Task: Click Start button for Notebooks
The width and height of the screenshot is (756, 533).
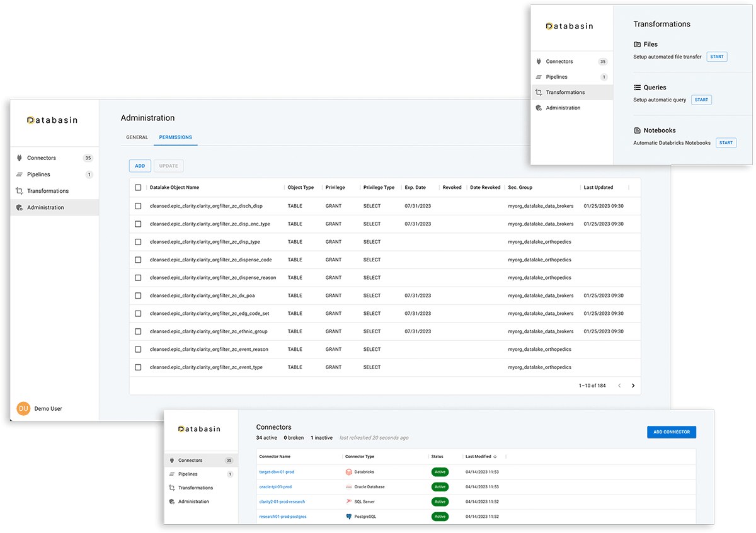Action: pos(726,143)
